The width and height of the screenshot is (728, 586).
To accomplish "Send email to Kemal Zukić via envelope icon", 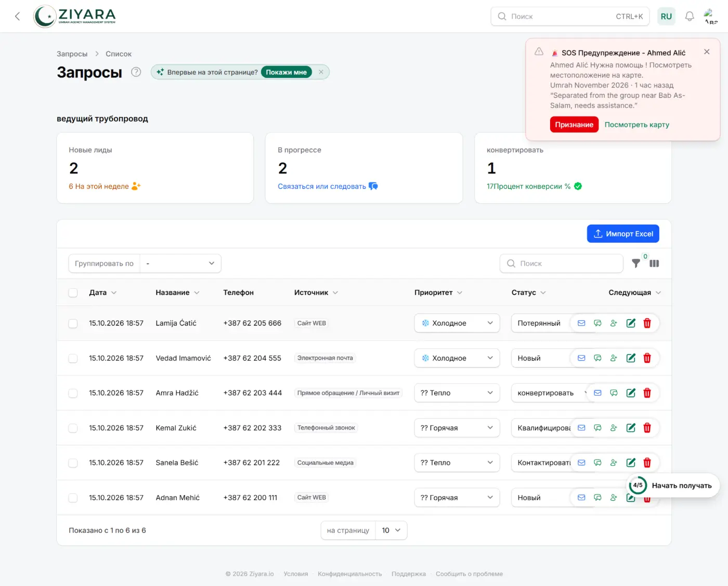I will coord(581,428).
